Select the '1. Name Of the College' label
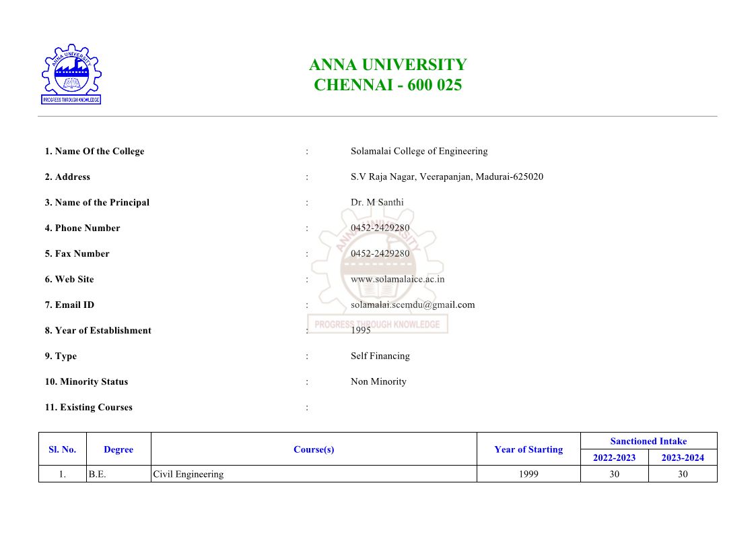This screenshot has height=535, width=756. tap(94, 151)
